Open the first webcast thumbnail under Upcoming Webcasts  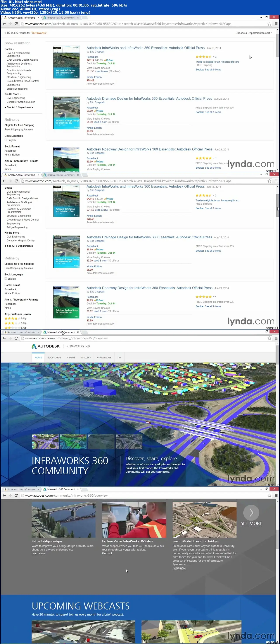pyautogui.click(x=83, y=632)
